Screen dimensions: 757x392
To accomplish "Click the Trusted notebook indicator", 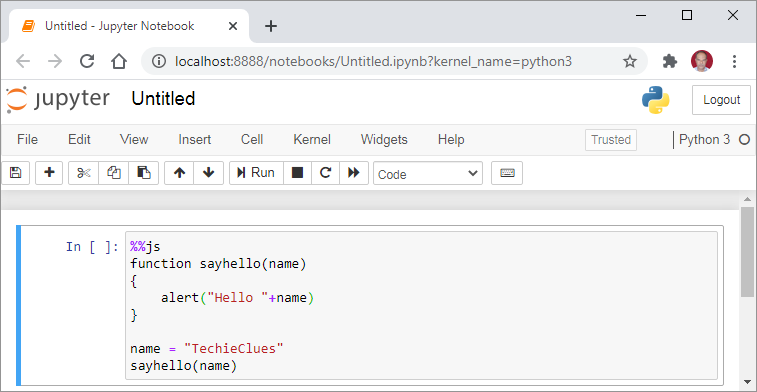I will pyautogui.click(x=611, y=140).
